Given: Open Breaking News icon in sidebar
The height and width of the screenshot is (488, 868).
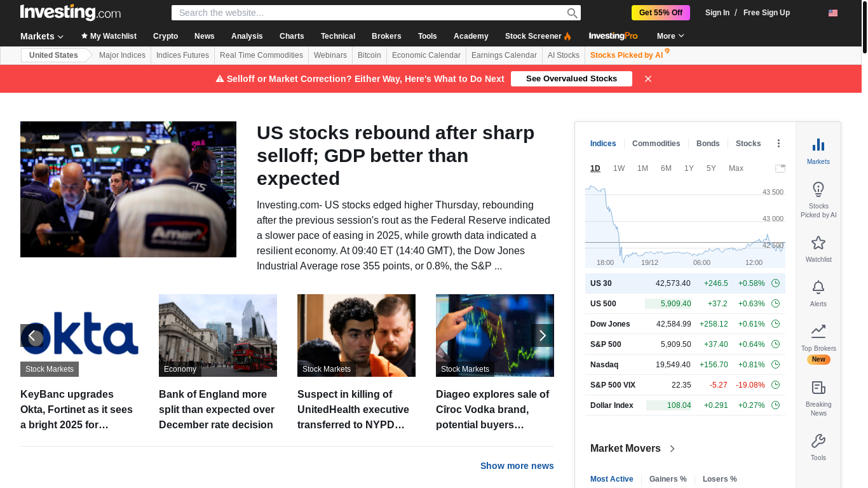Looking at the screenshot, I should point(818,388).
